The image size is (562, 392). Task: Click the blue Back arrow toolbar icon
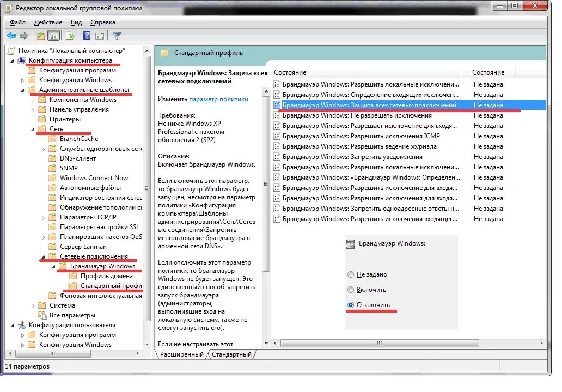(x=11, y=35)
